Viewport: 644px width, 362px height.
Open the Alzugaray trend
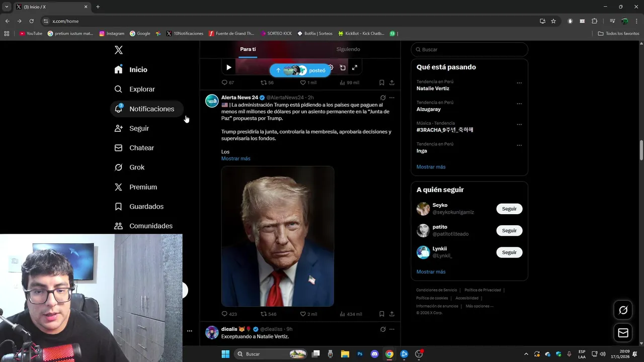pyautogui.click(x=429, y=109)
